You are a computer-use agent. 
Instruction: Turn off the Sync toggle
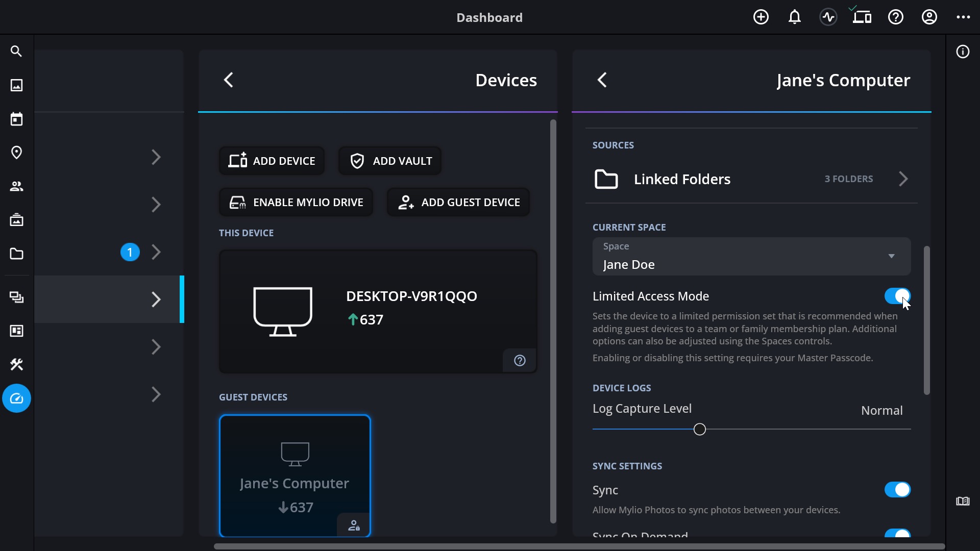[x=897, y=490]
